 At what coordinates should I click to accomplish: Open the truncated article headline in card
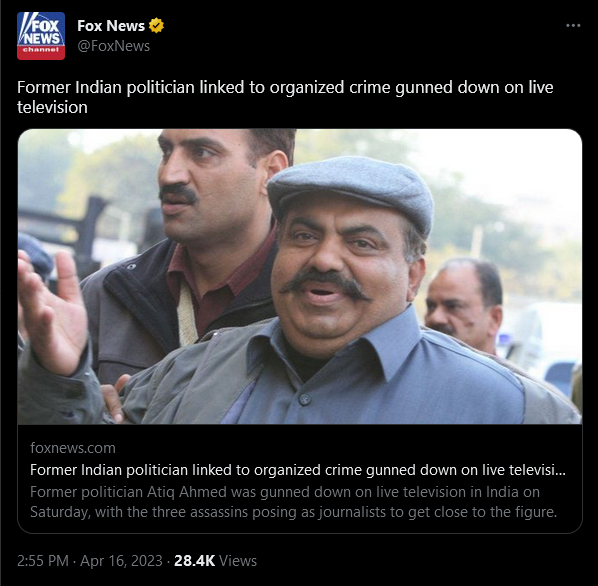[298, 470]
